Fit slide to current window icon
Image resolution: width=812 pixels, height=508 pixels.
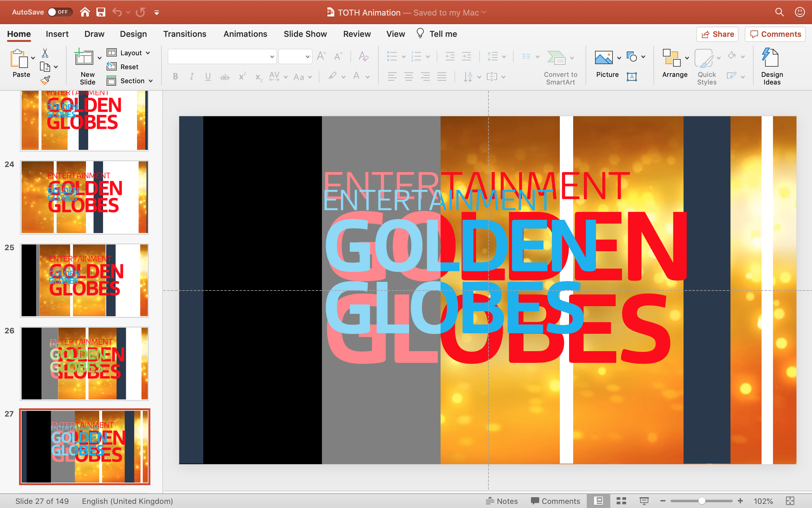pos(790,501)
